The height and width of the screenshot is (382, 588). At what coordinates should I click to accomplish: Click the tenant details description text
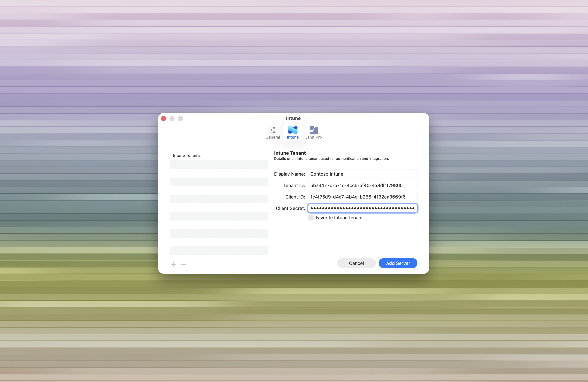click(x=331, y=159)
